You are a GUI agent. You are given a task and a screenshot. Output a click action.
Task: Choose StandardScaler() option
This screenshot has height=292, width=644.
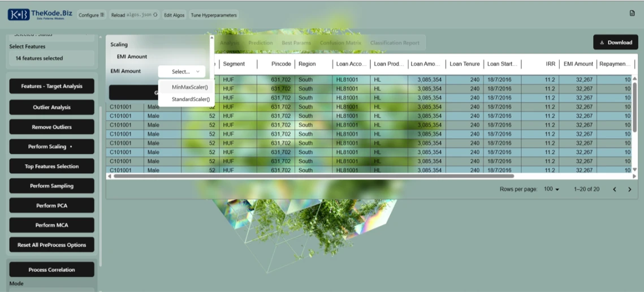[x=191, y=100]
